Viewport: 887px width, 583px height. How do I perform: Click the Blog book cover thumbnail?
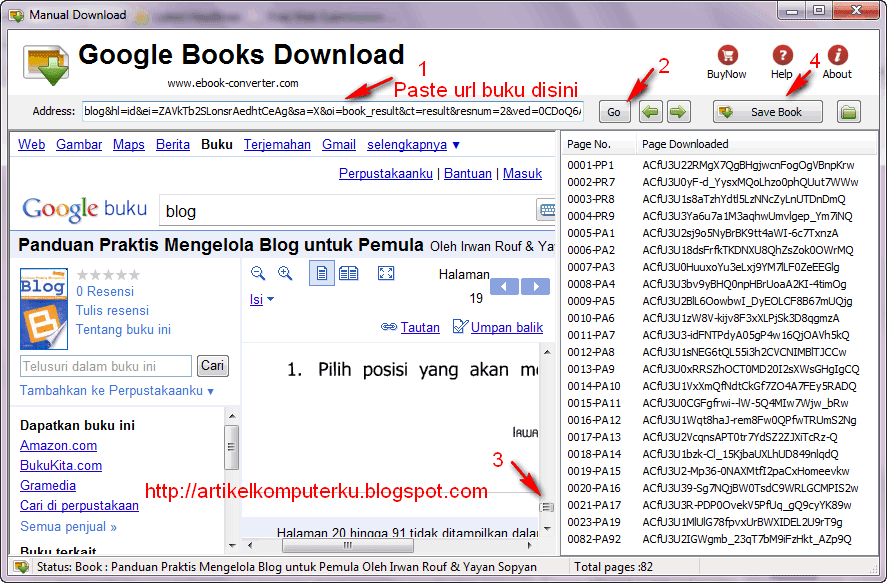[44, 309]
